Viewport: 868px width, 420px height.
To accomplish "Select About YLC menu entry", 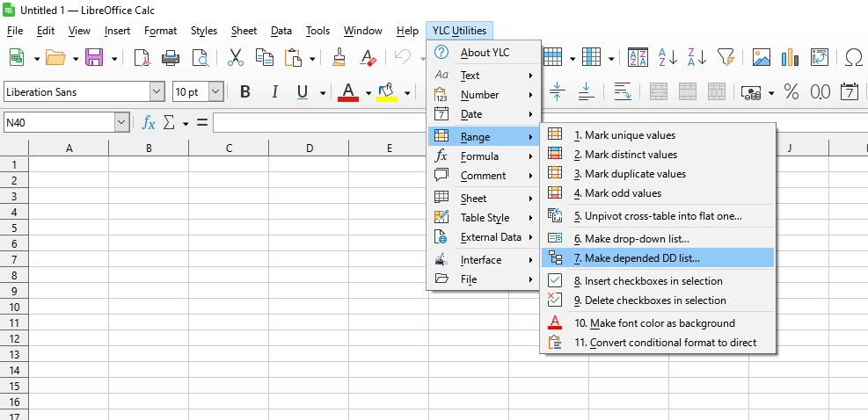I will point(485,53).
